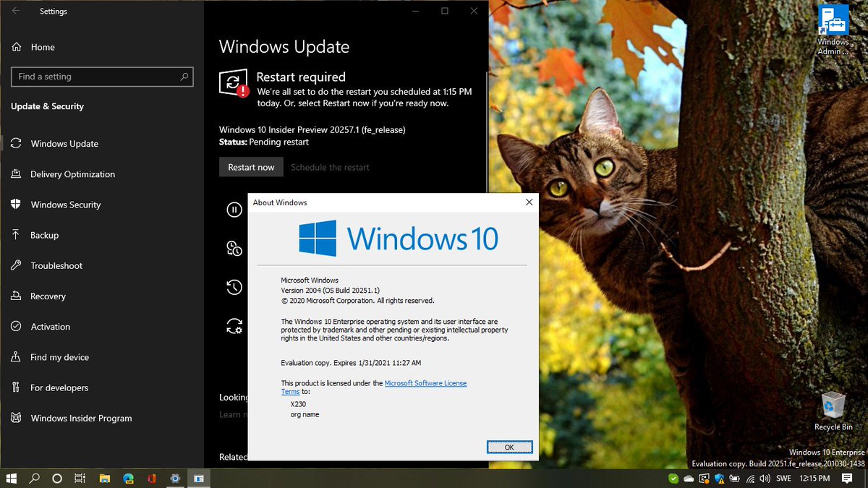Viewport: 868px width, 488px height.
Task: Click the Activation checkmark circle icon
Action: tap(16, 327)
